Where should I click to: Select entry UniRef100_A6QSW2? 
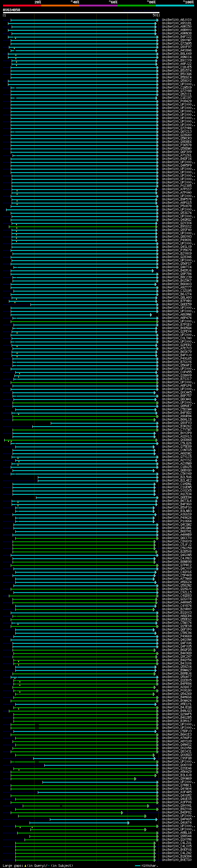[177, 454]
